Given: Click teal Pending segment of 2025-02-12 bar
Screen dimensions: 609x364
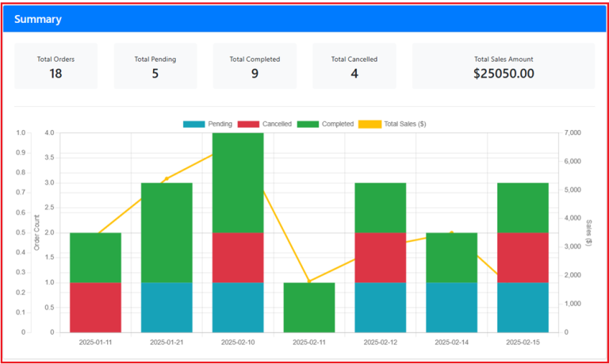Looking at the screenshot, I should [381, 307].
